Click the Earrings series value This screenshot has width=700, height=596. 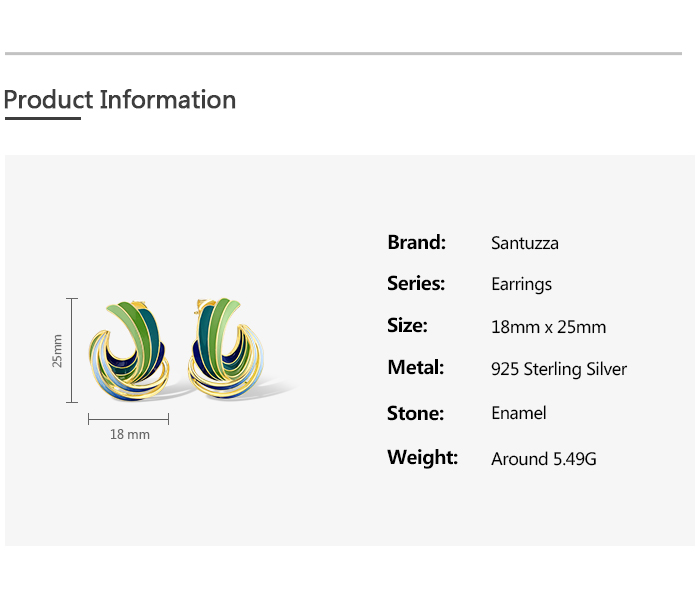pyautogui.click(x=521, y=285)
